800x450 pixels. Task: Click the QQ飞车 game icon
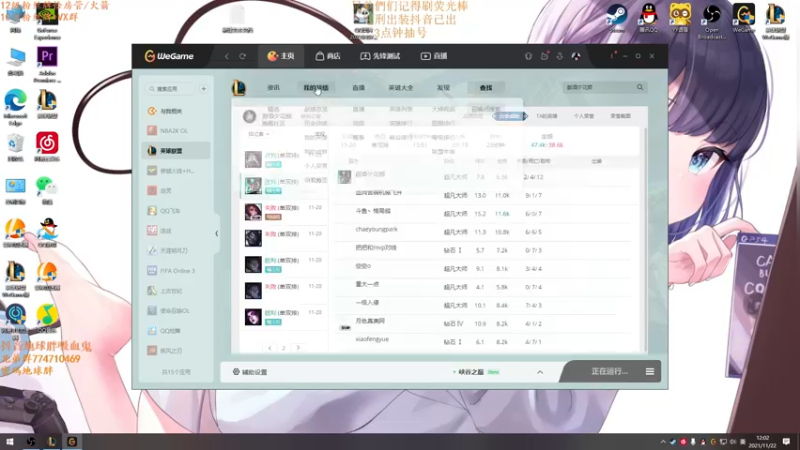pos(152,211)
